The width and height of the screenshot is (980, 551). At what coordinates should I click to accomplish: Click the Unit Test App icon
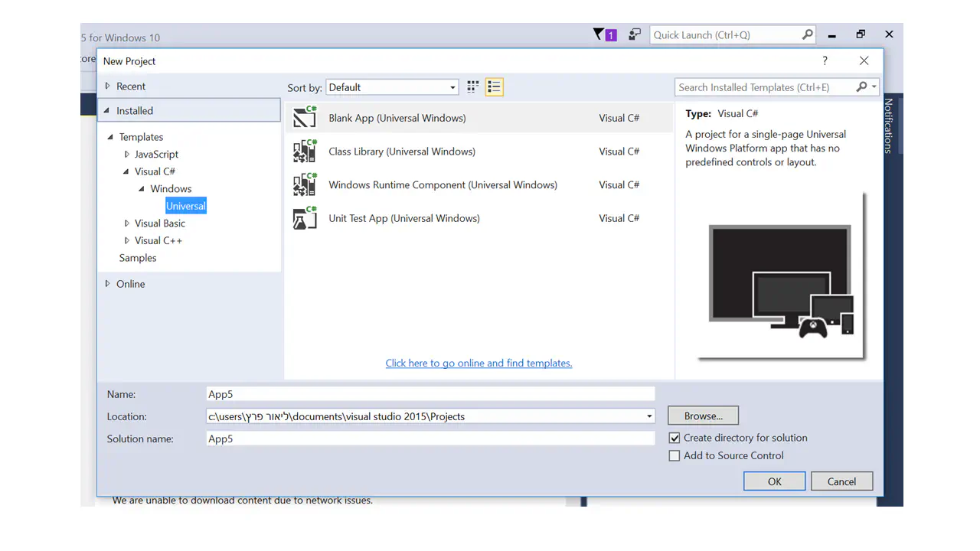coord(305,218)
